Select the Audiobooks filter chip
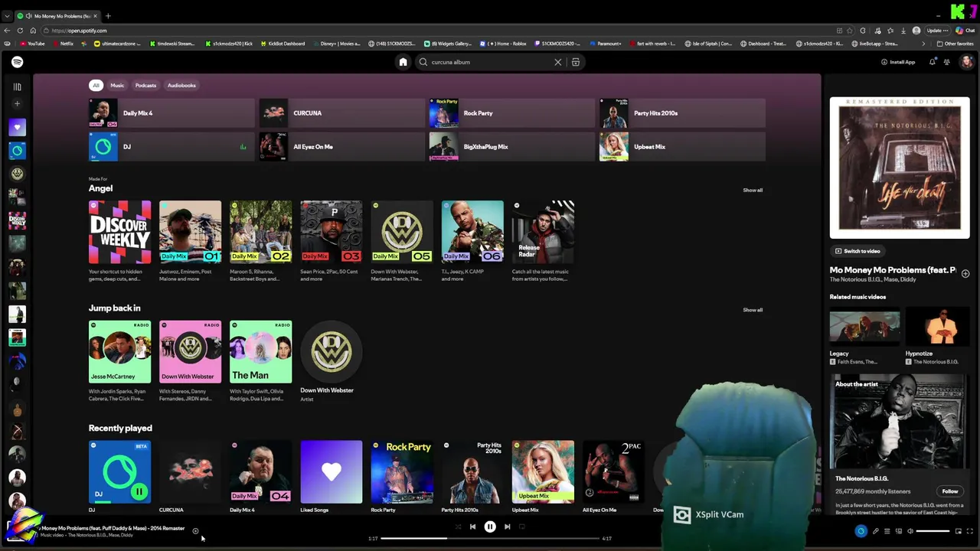This screenshot has width=980, height=551. point(181,85)
